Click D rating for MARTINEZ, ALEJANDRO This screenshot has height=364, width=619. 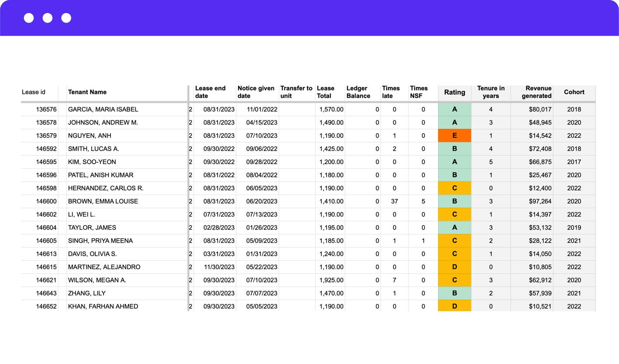(454, 267)
